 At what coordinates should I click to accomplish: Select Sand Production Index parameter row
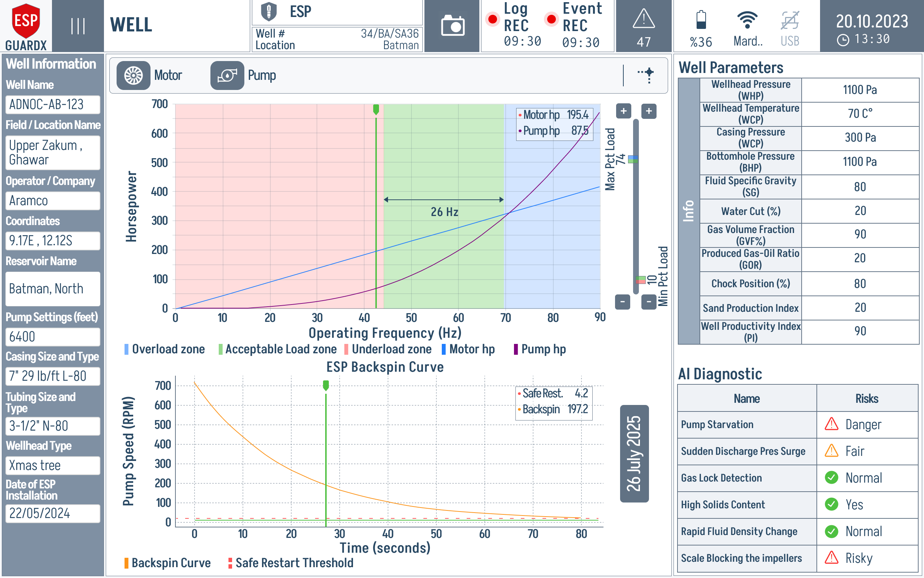(x=810, y=308)
